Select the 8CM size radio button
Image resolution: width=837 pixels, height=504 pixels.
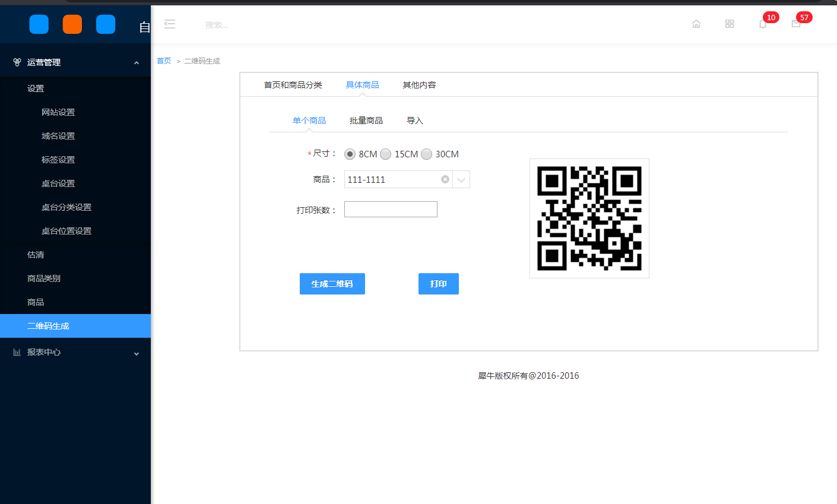[350, 154]
